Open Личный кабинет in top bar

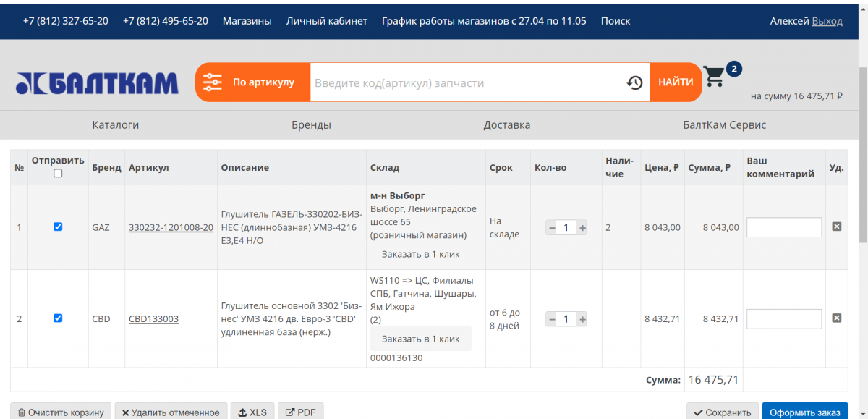click(x=327, y=21)
